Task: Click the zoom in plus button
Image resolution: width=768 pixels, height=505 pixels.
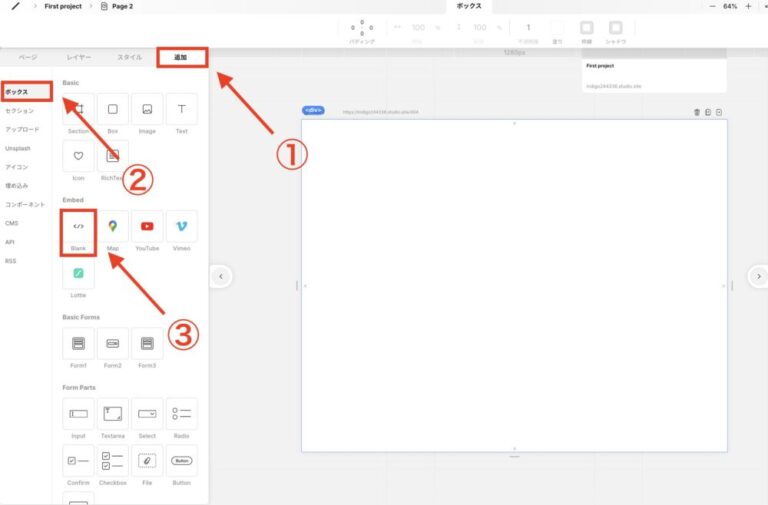Action: (x=748, y=6)
